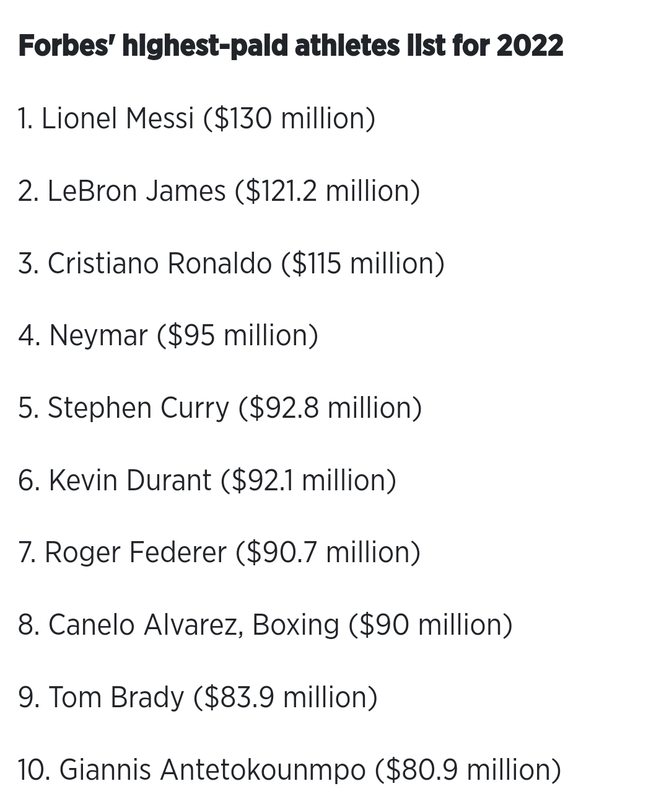Click the $90.7 million earnings figure
The height and width of the screenshot is (812, 669).
pos(328,553)
